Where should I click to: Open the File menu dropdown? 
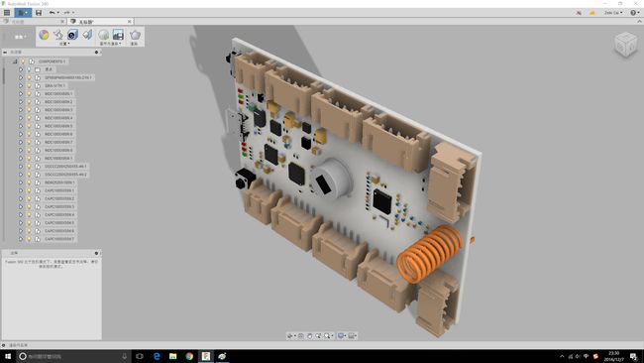(23, 13)
